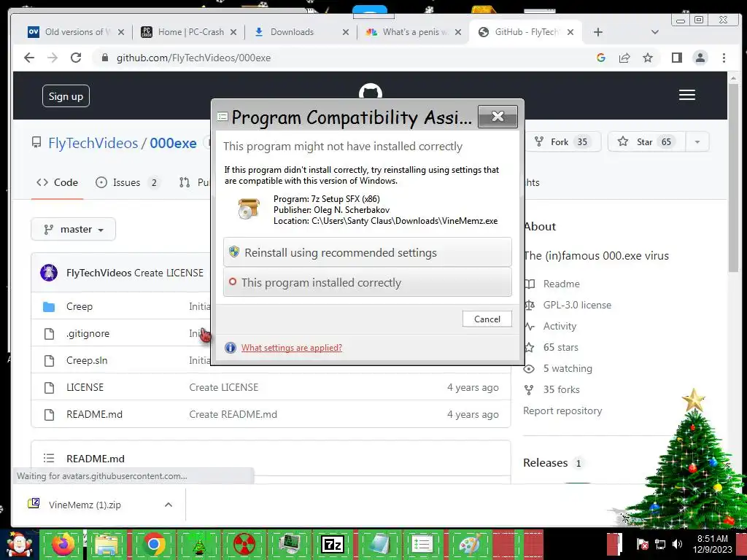747x560 pixels.
Task: Star the 000exe repository
Action: [x=646, y=142]
